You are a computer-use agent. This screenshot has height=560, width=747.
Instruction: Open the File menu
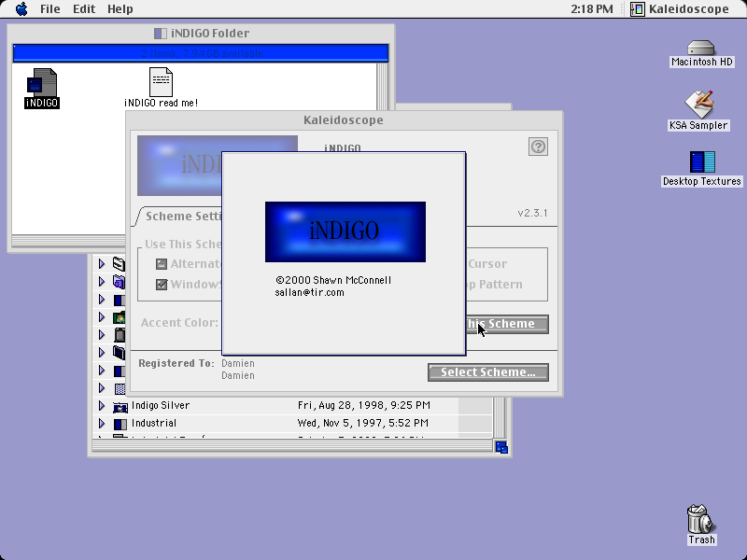click(x=50, y=9)
